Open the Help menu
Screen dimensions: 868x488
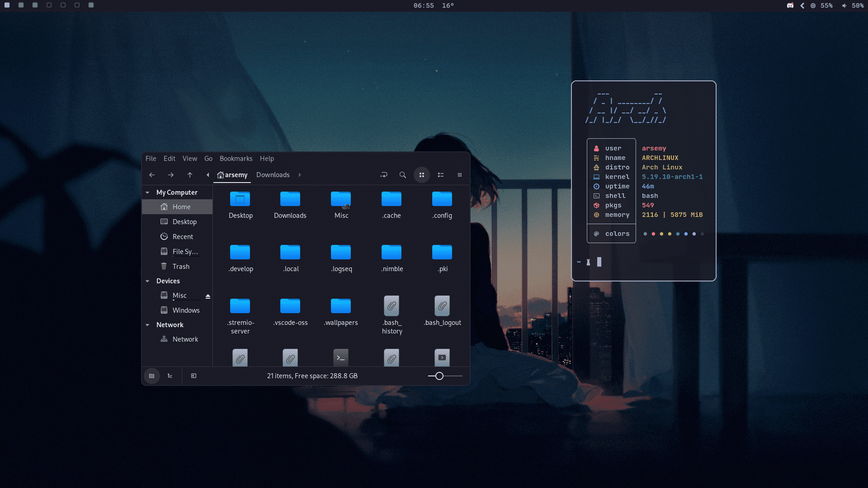[x=267, y=159]
